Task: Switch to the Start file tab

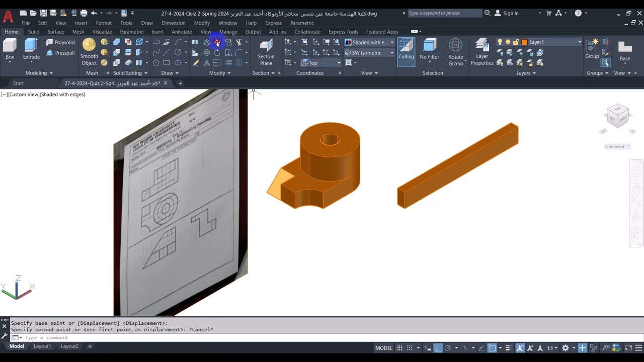Action: click(18, 83)
